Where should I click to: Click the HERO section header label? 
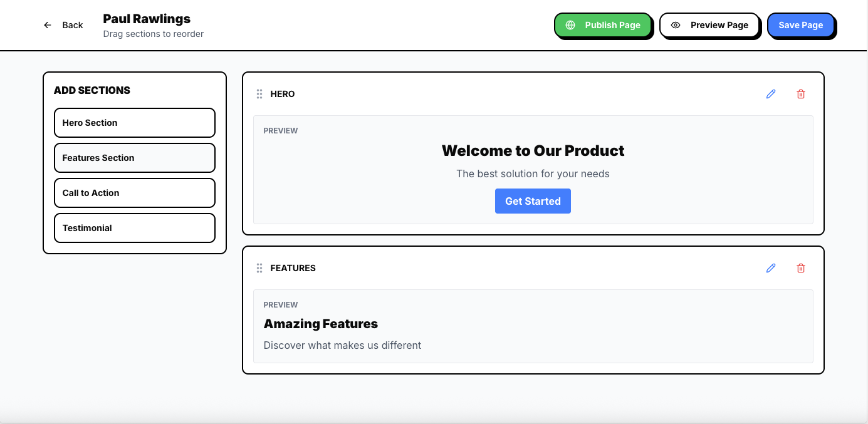click(283, 94)
